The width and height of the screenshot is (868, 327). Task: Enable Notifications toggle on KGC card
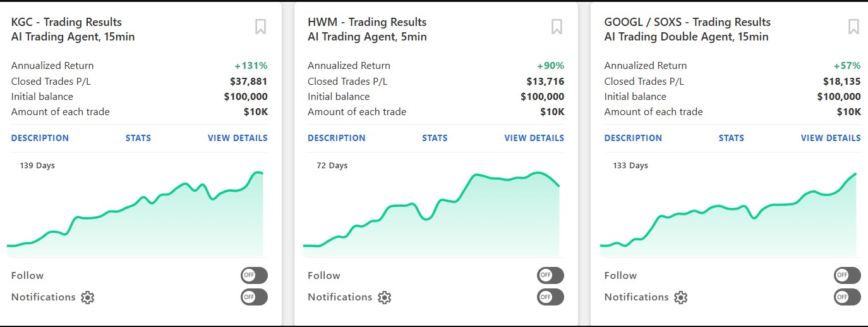click(254, 297)
